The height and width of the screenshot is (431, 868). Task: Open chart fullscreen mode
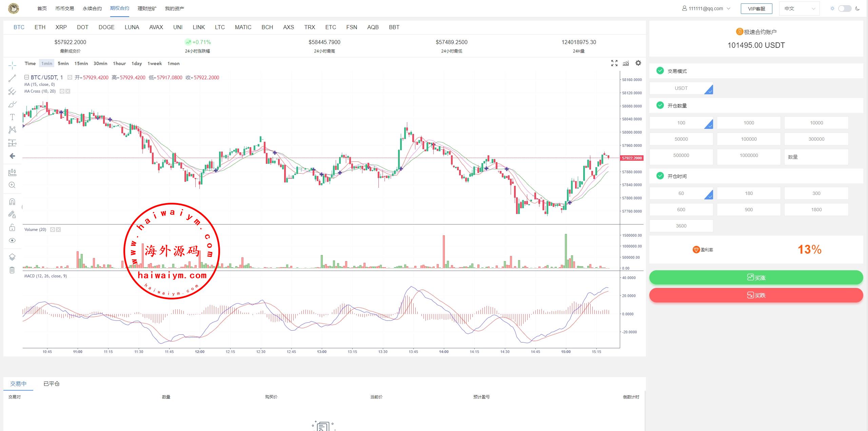pos(614,63)
